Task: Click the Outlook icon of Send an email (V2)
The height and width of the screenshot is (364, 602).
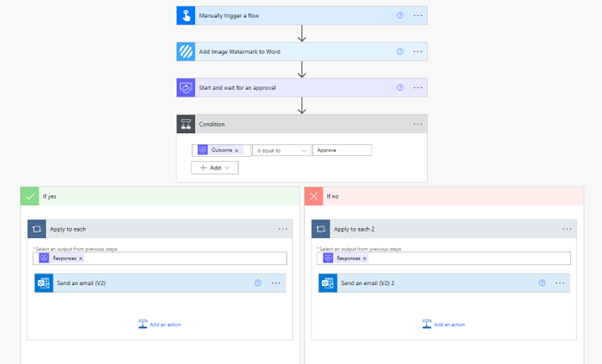Action: 44,283
